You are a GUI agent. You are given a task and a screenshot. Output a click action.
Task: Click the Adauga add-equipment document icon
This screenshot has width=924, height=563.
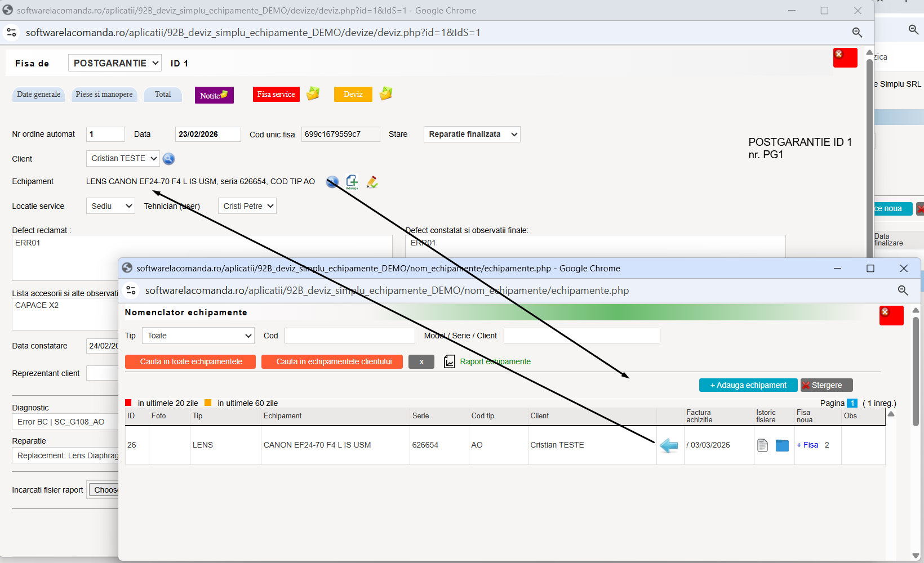(x=352, y=182)
